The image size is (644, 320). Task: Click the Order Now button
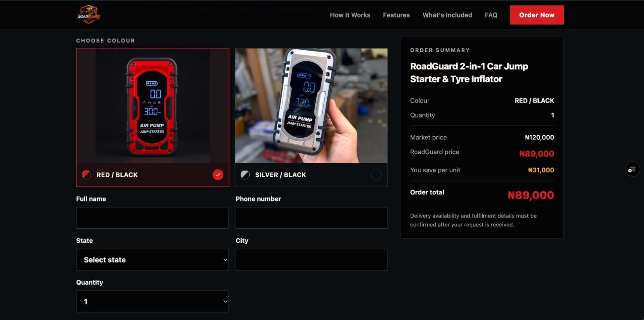coord(537,15)
